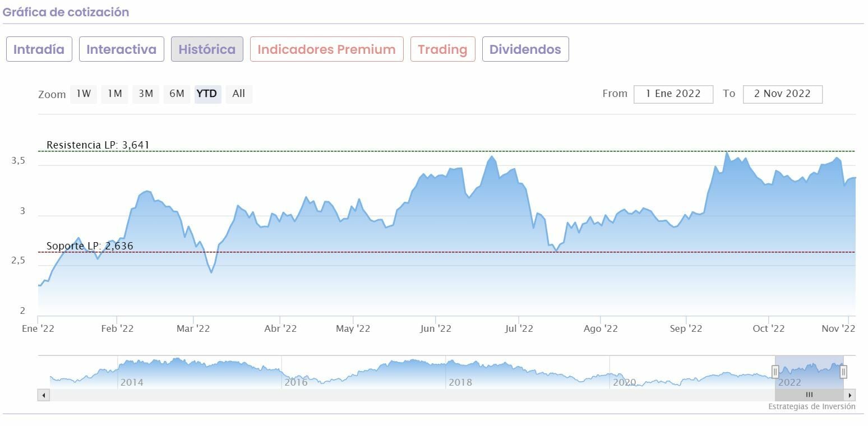868x426 pixels.
Task: Click the navigator's right range handle
Action: (843, 372)
